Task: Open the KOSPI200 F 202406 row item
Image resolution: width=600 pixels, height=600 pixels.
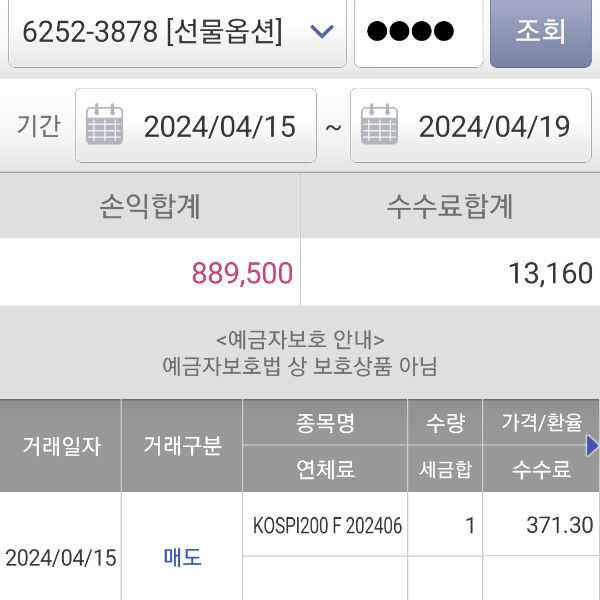Action: coord(327,525)
